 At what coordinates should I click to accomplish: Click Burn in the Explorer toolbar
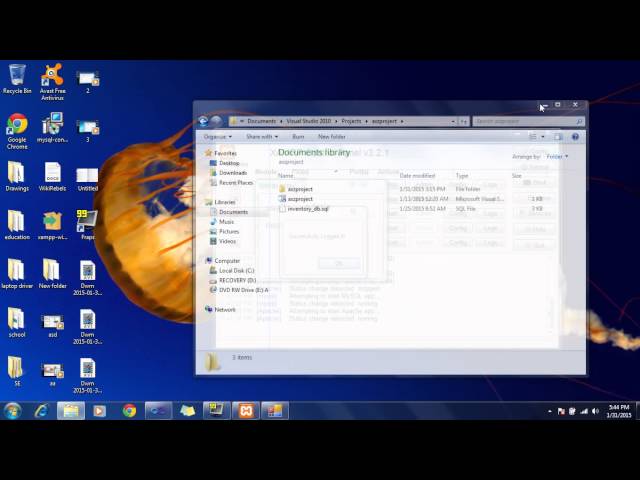[x=298, y=137]
